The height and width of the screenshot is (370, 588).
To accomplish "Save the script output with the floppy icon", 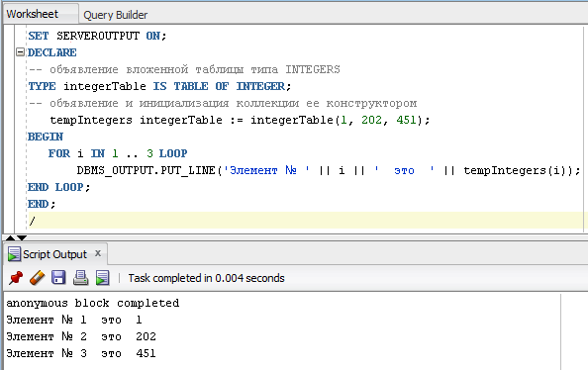I will point(58,278).
